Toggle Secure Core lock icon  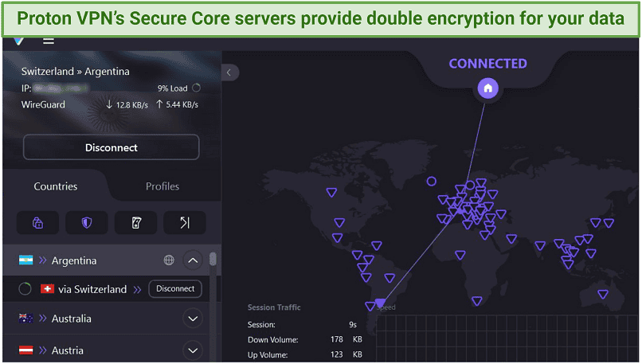37,223
